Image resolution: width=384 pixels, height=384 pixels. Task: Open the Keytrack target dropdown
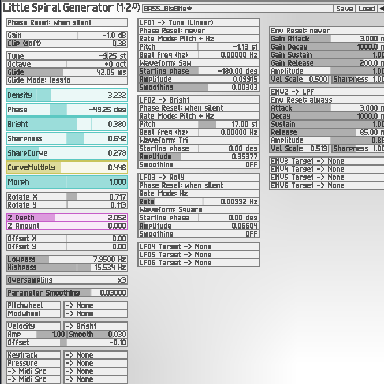tap(96, 355)
